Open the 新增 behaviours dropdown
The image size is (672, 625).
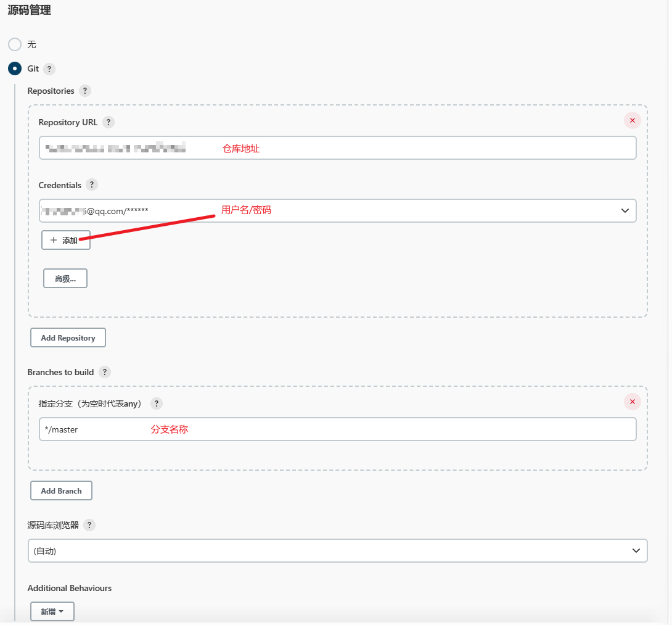point(52,611)
